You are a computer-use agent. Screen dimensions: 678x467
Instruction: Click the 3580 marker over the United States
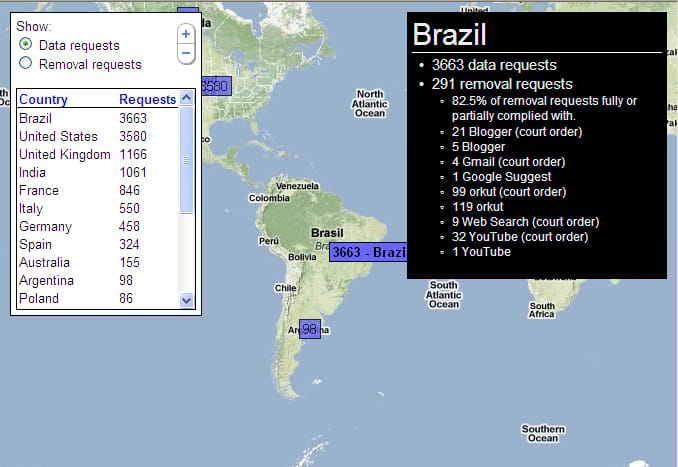[x=216, y=86]
